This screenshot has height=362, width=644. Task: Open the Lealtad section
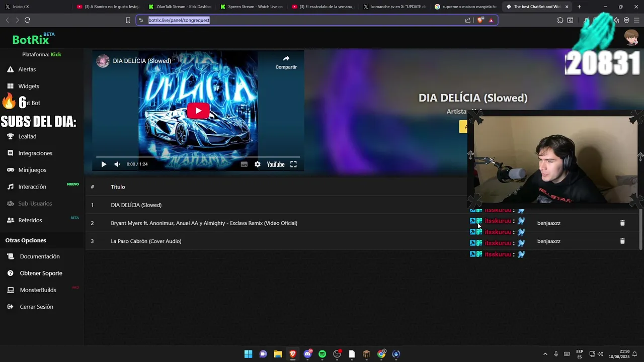pyautogui.click(x=27, y=136)
